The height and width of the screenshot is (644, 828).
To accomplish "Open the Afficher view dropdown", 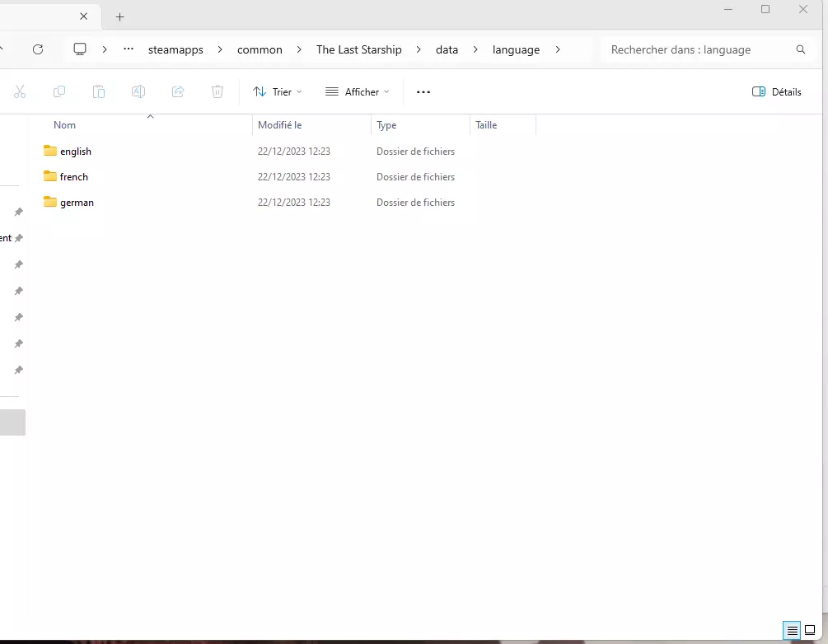I will [x=358, y=92].
